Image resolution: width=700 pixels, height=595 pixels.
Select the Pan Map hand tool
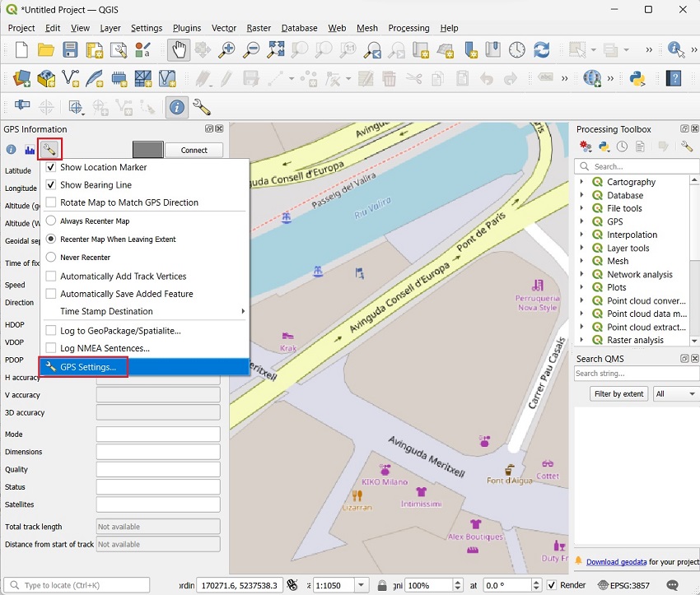pos(179,50)
